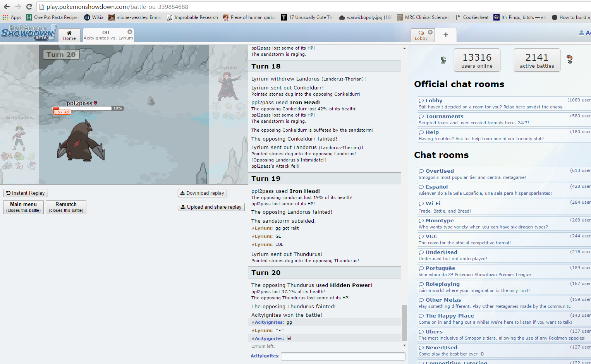
Task: Open the 17 Unusually Cute bookmark
Action: pos(307,17)
